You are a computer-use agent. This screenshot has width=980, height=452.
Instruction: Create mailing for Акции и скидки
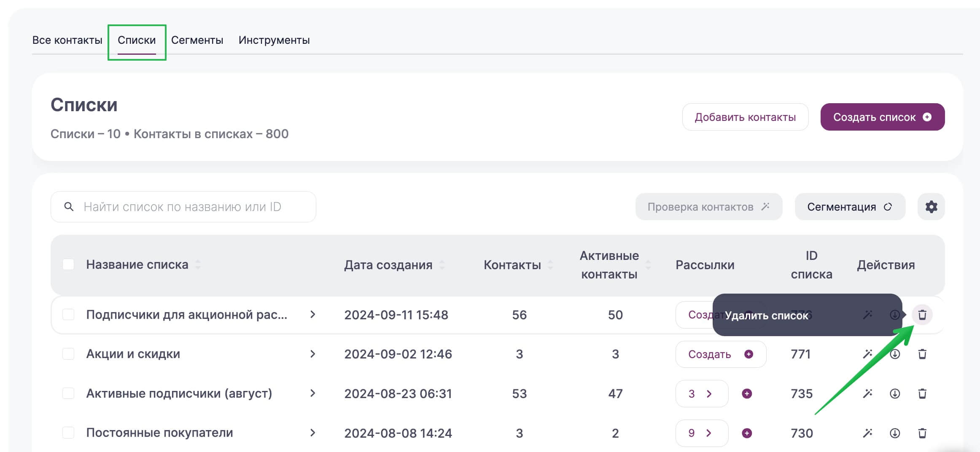pos(721,354)
